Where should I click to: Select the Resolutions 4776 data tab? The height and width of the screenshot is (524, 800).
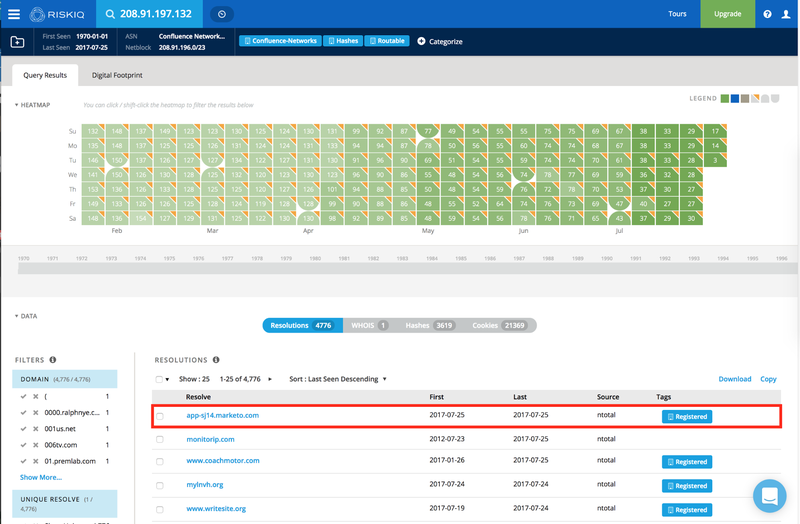pyautogui.click(x=302, y=326)
